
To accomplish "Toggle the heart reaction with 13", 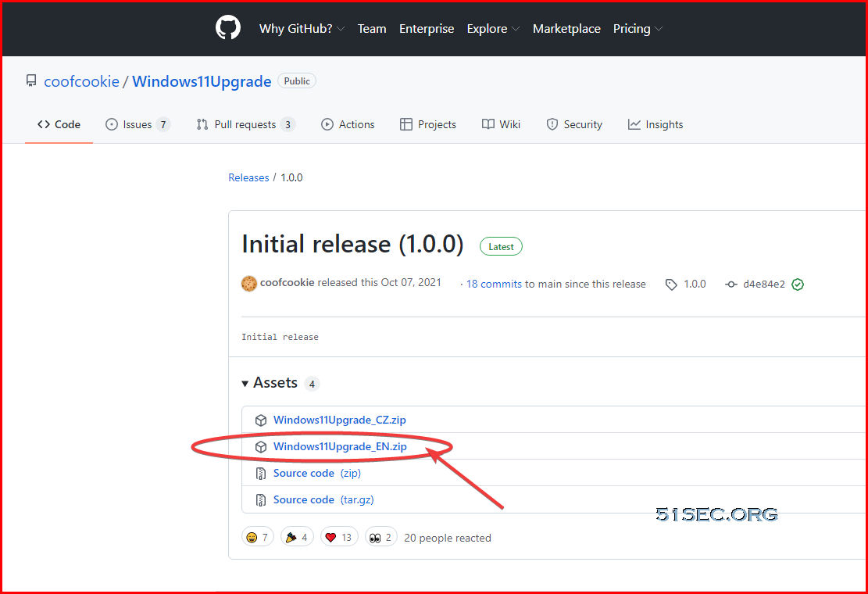I will tap(339, 537).
